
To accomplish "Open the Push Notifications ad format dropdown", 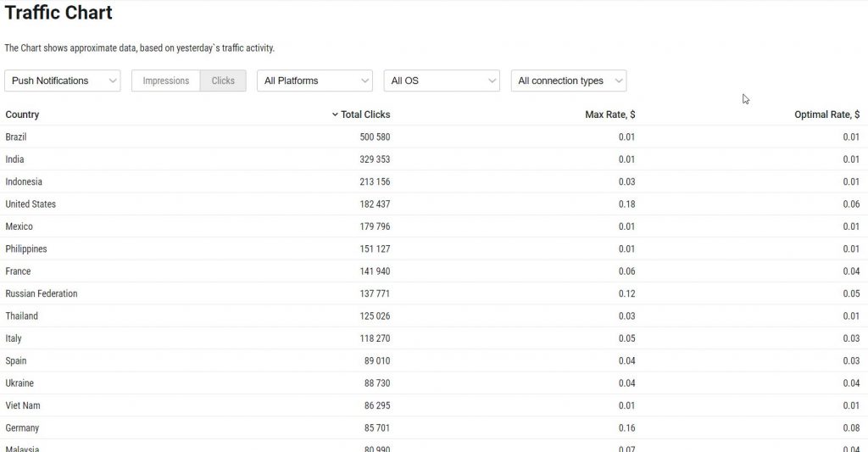I will click(63, 81).
